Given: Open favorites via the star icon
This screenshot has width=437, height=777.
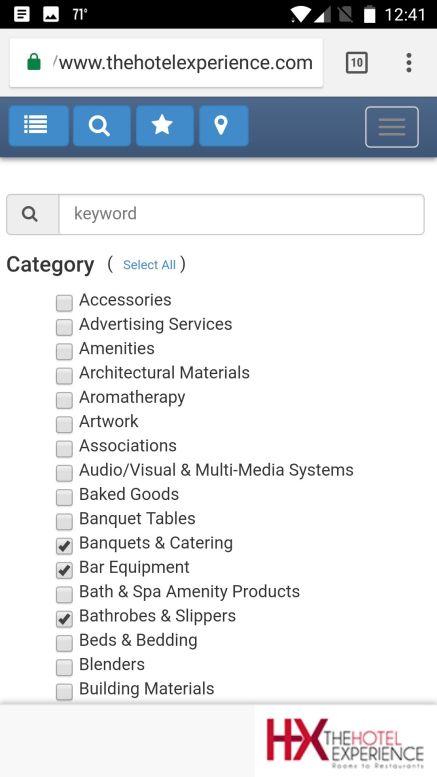Looking at the screenshot, I should 164,125.
